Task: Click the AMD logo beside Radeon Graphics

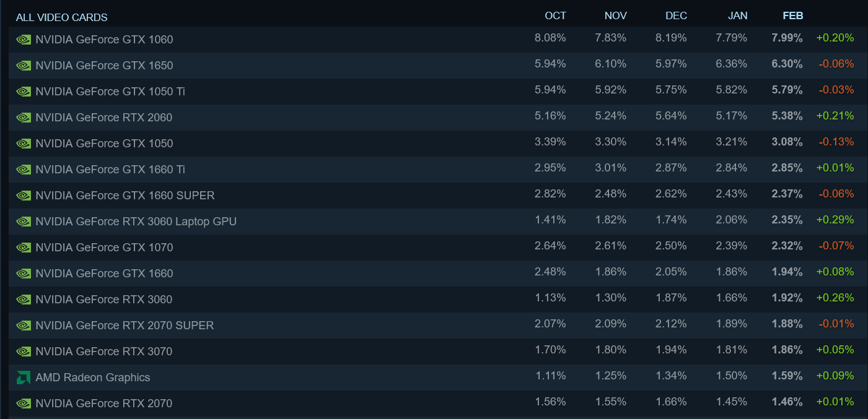Action: click(24, 378)
